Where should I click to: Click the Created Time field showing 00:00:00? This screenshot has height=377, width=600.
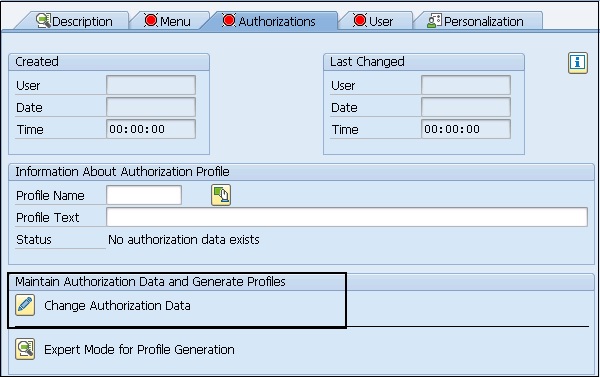(151, 129)
